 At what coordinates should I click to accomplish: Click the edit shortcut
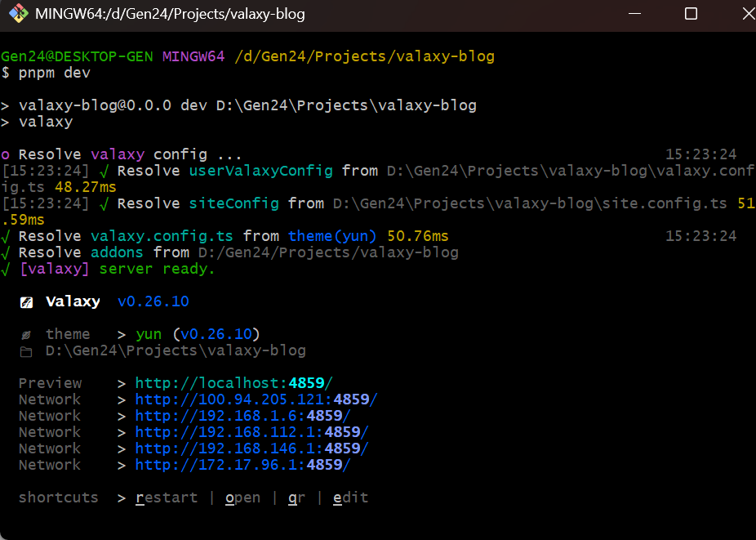click(350, 498)
